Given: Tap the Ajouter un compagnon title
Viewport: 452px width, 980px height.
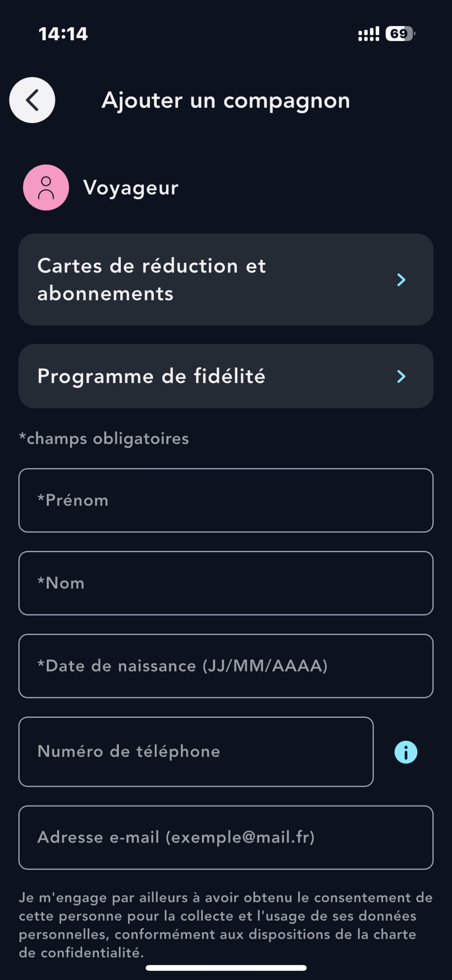Looking at the screenshot, I should (226, 101).
